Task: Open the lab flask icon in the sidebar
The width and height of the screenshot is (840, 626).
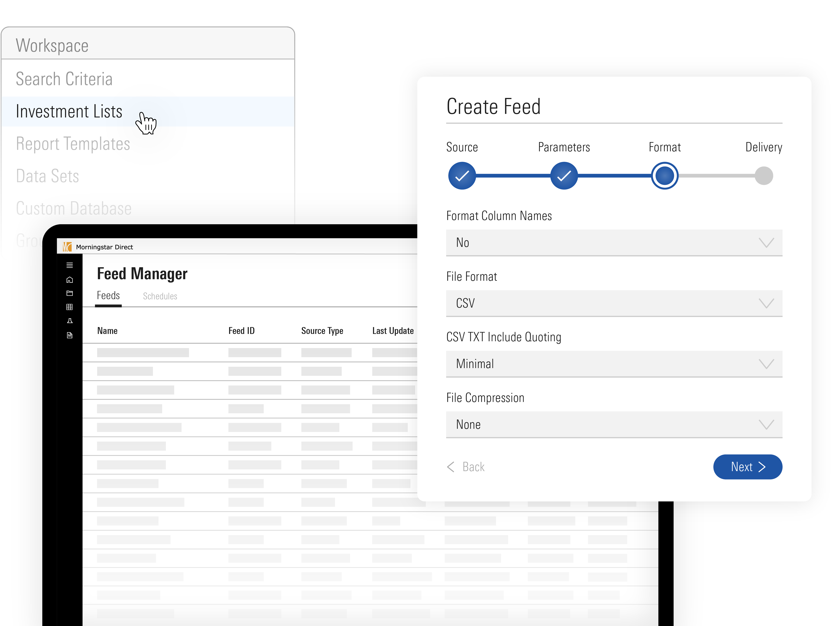Action: (69, 321)
